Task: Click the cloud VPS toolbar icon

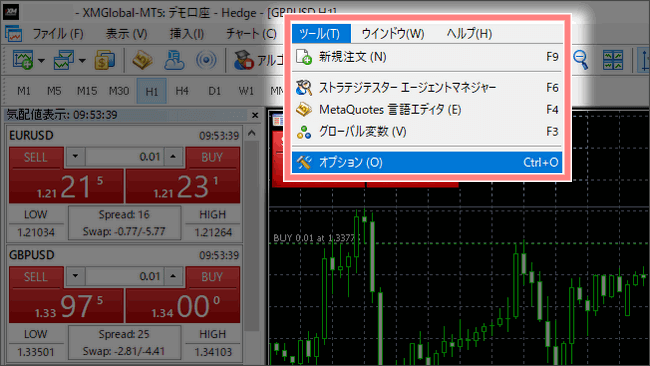Action: [x=174, y=60]
